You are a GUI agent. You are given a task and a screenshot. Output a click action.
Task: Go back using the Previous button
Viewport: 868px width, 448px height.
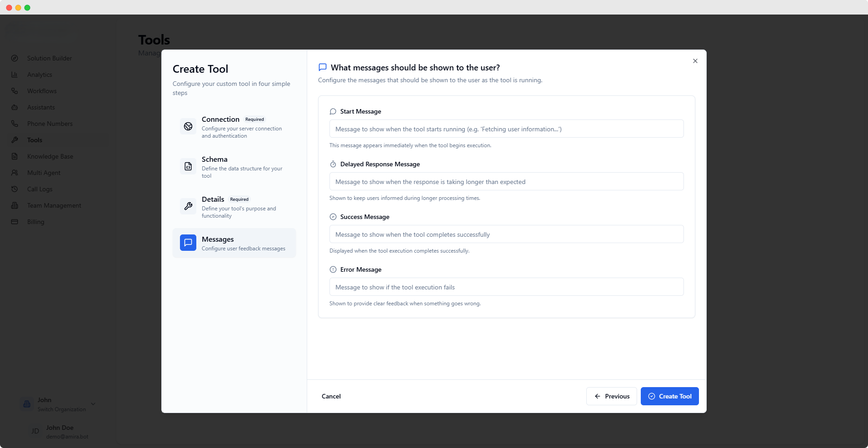pos(611,396)
